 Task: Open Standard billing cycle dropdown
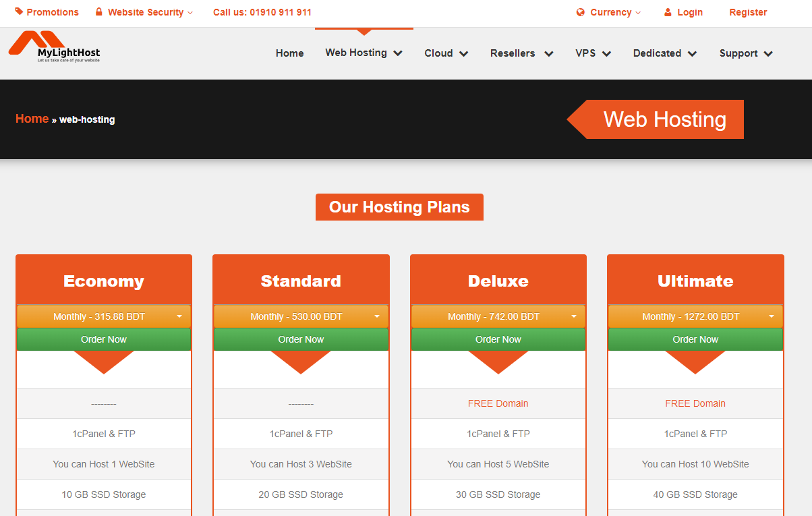pos(301,316)
